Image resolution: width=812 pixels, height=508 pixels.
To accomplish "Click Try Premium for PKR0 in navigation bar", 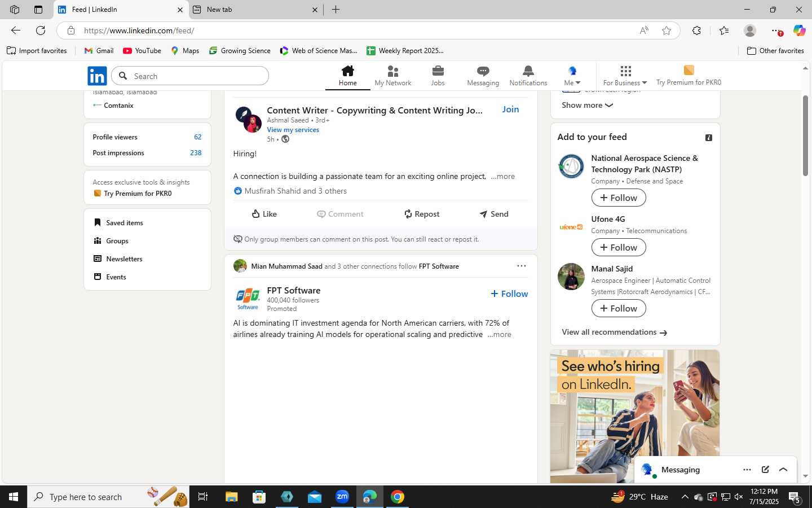I will point(689,76).
